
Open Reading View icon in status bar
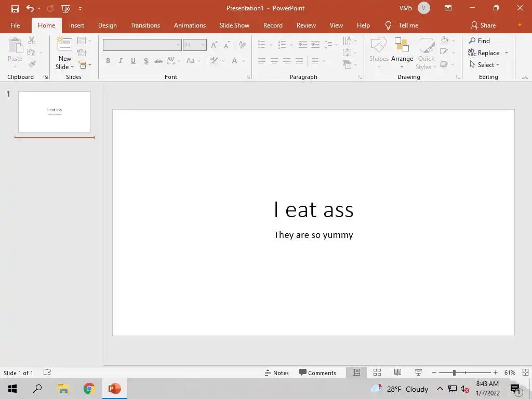coord(397,373)
